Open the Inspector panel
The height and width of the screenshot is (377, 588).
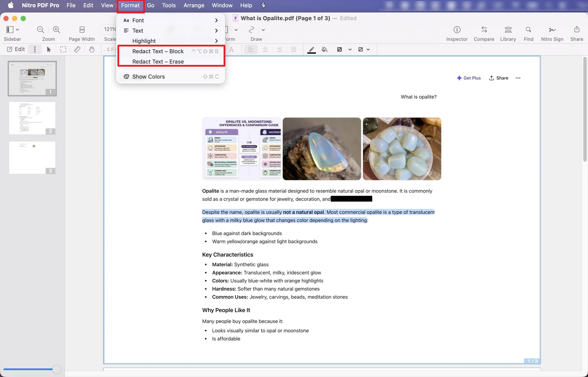457,30
